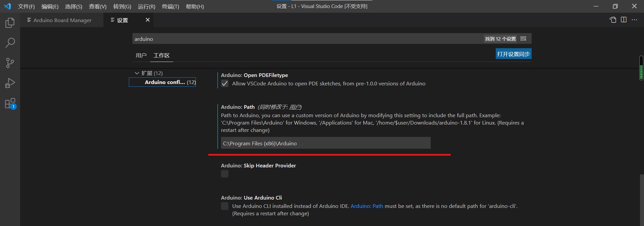
Task: Restore down the Visual Studio Code window
Action: pyautogui.click(x=615, y=6)
